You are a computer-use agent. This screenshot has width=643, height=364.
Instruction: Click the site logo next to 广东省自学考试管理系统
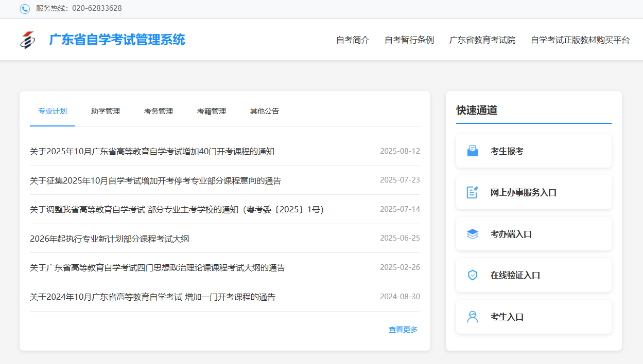pyautogui.click(x=28, y=40)
